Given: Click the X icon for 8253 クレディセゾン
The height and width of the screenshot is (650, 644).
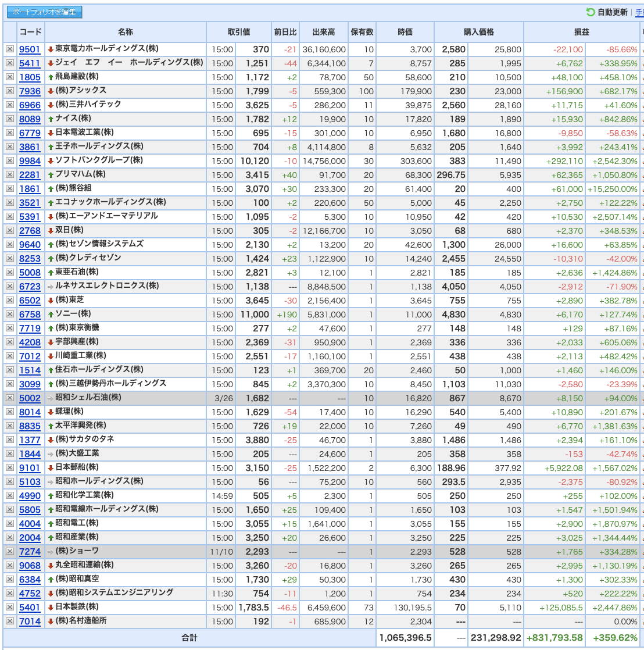Looking at the screenshot, I should [x=10, y=259].
